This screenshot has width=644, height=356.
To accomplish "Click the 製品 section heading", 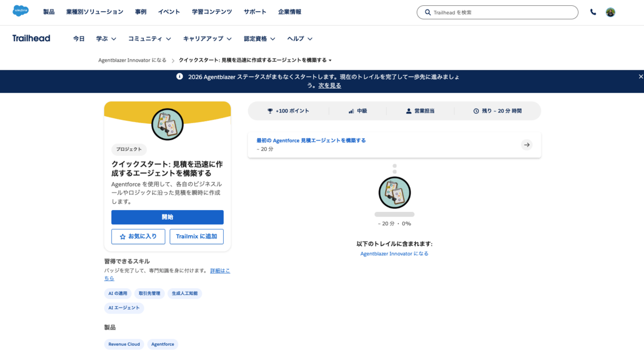I will click(110, 328).
